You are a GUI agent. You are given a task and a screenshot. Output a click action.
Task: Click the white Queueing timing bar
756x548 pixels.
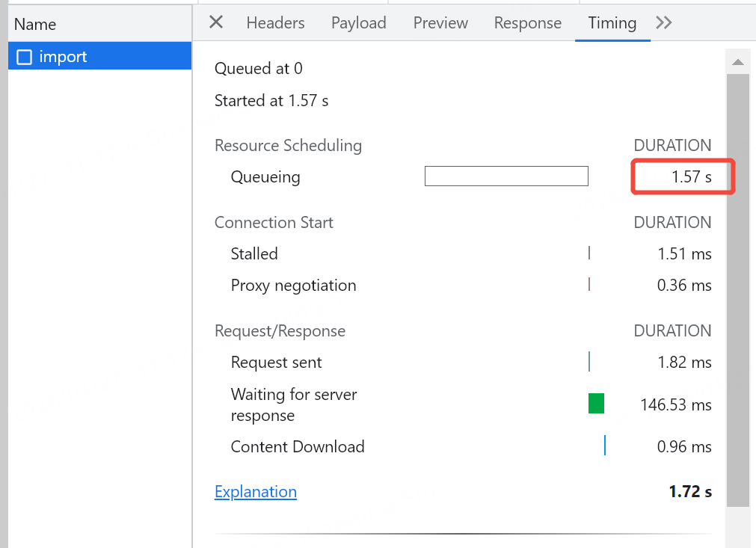pos(506,176)
